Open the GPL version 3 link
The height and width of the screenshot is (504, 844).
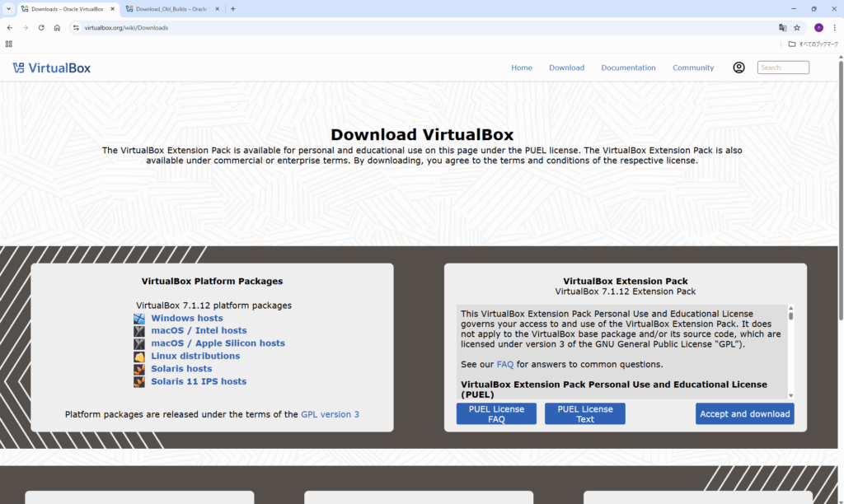pos(330,414)
